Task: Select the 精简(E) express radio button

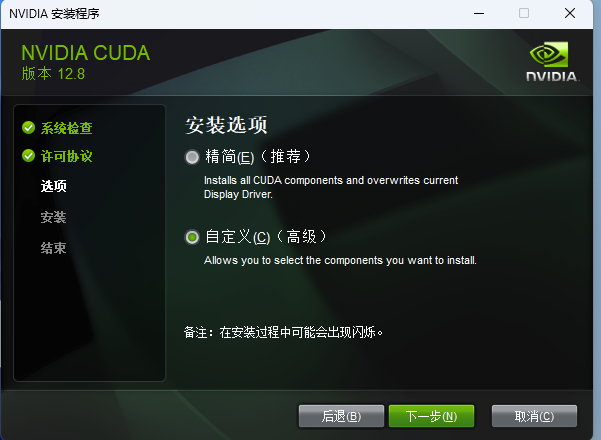Action: pos(192,157)
